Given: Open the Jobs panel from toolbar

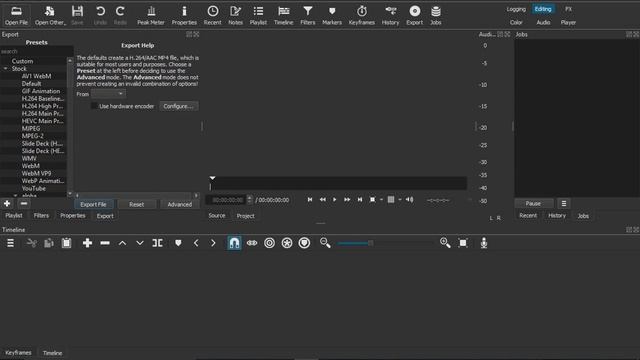Looking at the screenshot, I should [436, 16].
